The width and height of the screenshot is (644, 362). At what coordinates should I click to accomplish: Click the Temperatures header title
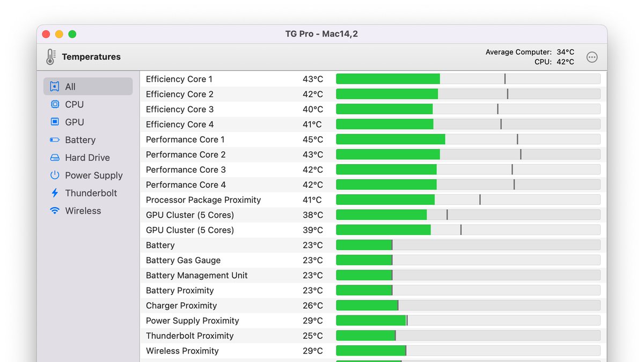(x=91, y=57)
